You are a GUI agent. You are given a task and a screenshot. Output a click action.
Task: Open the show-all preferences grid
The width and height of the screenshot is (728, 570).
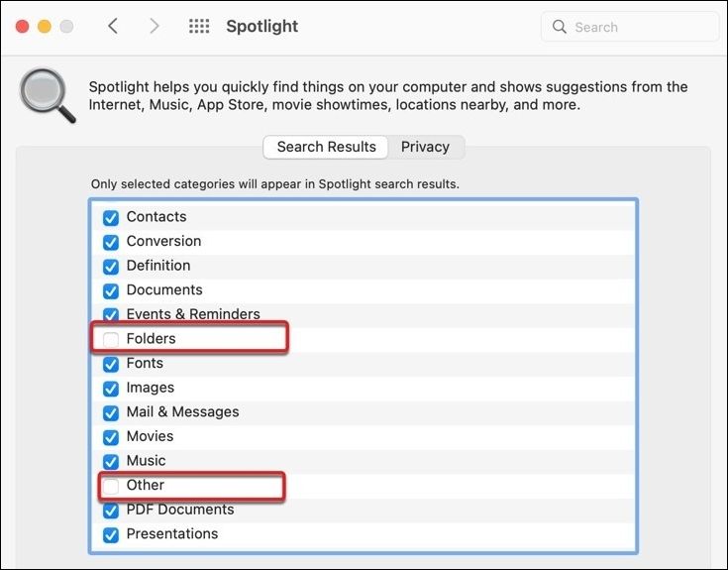(x=199, y=27)
